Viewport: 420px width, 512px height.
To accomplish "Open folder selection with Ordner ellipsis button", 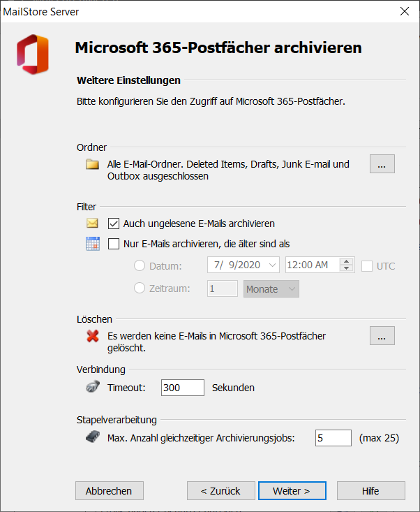I will tap(382, 164).
